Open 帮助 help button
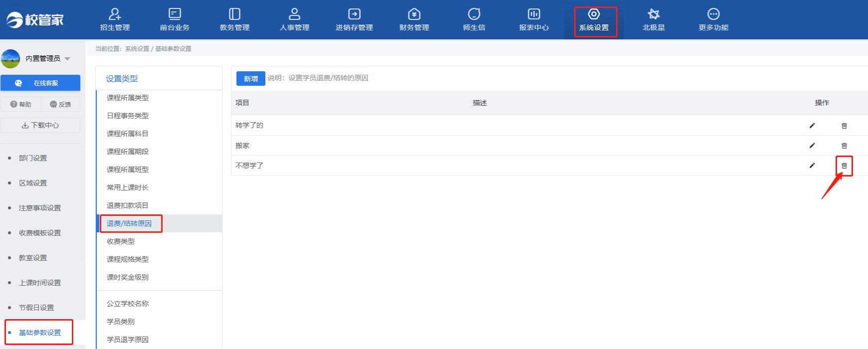This screenshot has height=349, width=868. tap(20, 104)
